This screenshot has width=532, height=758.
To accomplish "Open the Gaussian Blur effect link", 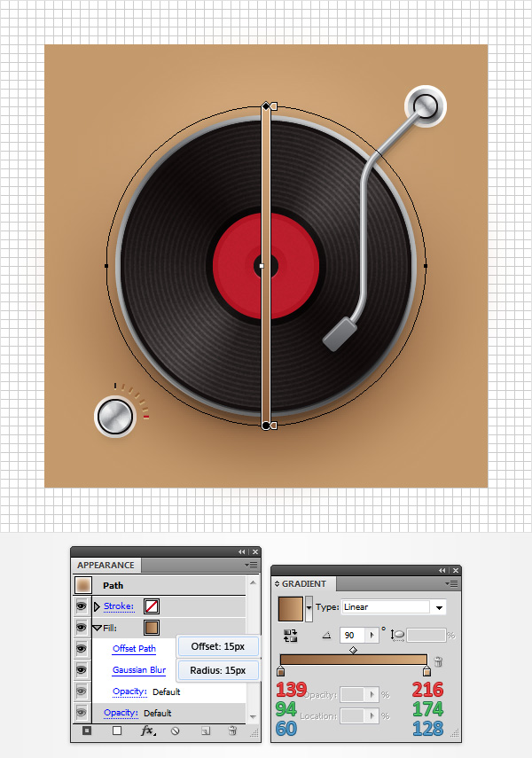I will coord(139,670).
